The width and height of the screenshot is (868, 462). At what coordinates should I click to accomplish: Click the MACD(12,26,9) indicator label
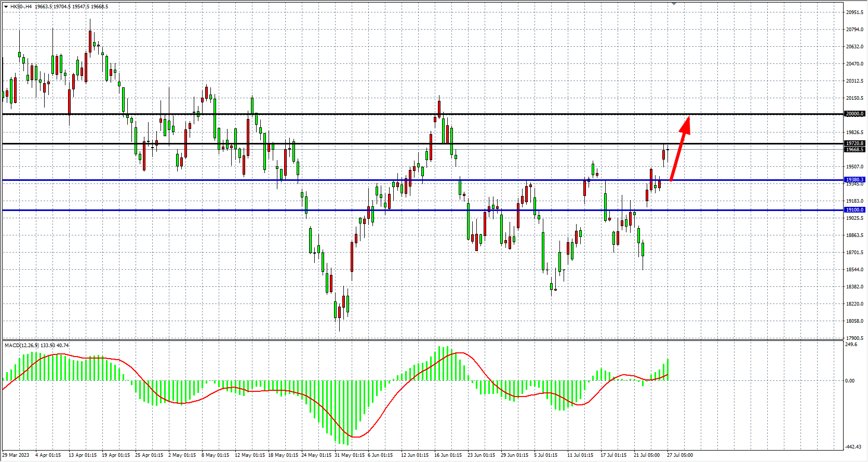[22, 346]
